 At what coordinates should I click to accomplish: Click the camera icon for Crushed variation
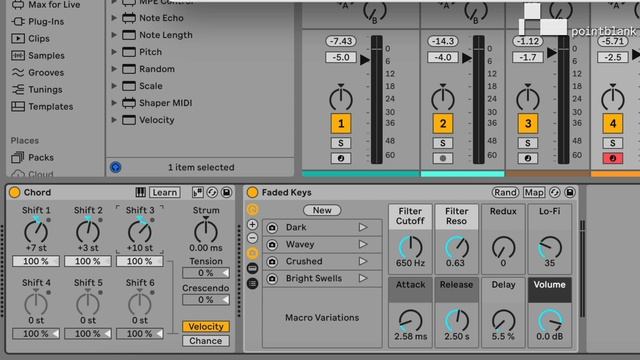(x=272, y=262)
